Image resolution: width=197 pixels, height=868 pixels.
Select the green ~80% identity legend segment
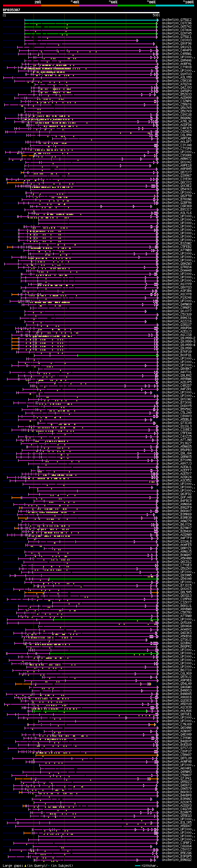(x=136, y=6)
